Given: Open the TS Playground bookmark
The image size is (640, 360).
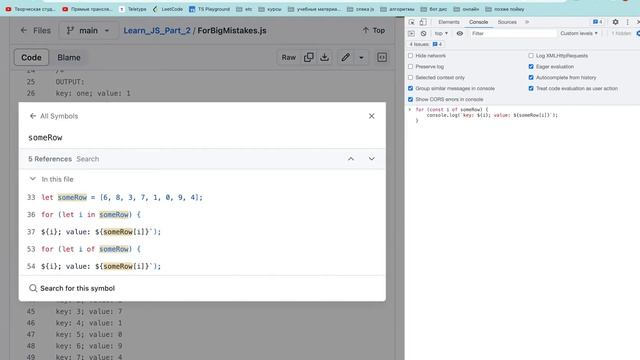Looking at the screenshot, I should click(209, 9).
